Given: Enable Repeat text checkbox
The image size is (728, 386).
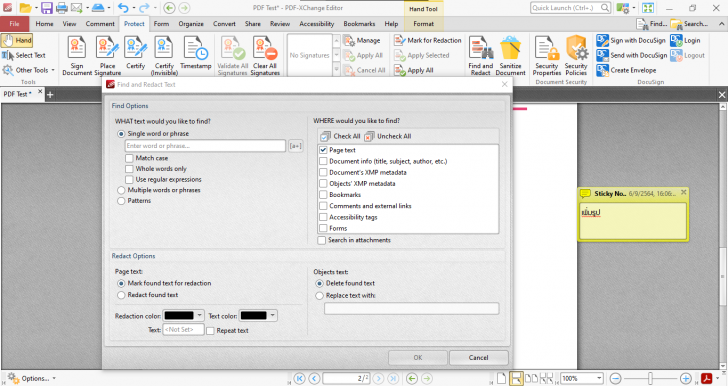Looking at the screenshot, I should pyautogui.click(x=210, y=331).
